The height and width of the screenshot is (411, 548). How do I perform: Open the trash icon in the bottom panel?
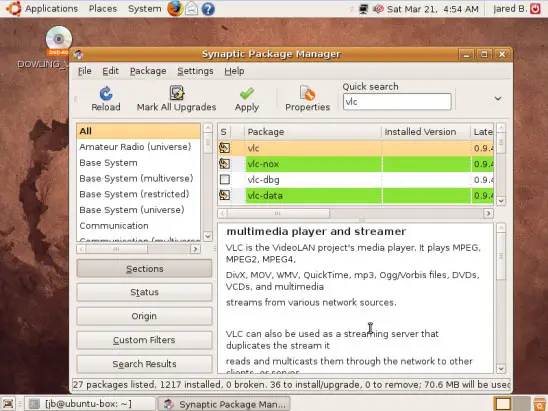tap(541, 404)
